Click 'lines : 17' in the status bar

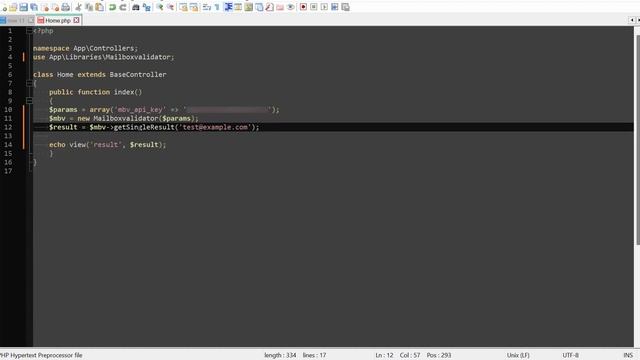314,355
